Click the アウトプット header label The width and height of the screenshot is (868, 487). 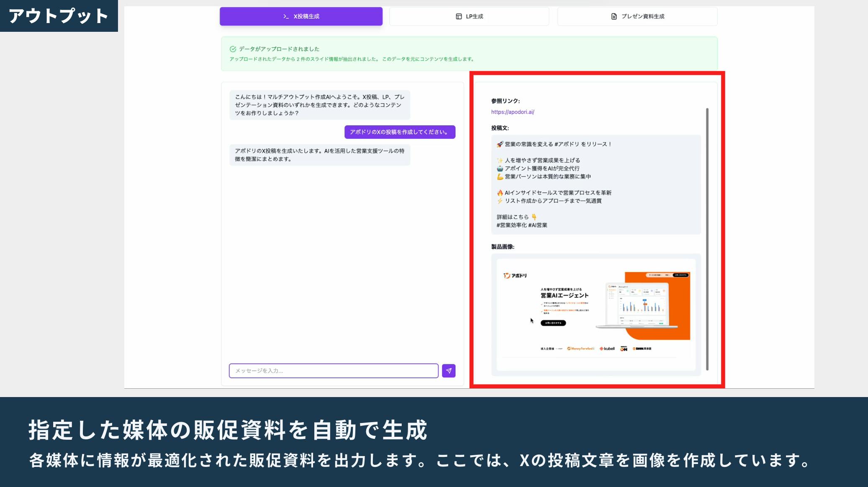pos(59,16)
